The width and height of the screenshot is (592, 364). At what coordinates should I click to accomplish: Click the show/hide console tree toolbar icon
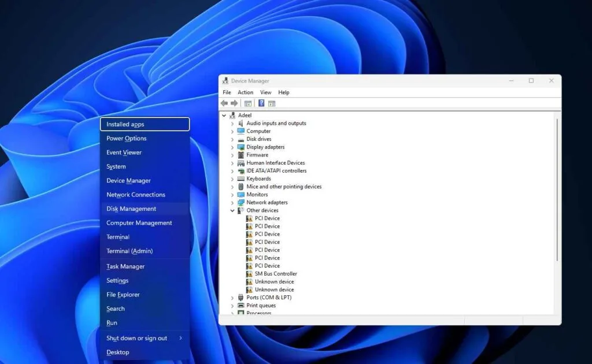248,103
